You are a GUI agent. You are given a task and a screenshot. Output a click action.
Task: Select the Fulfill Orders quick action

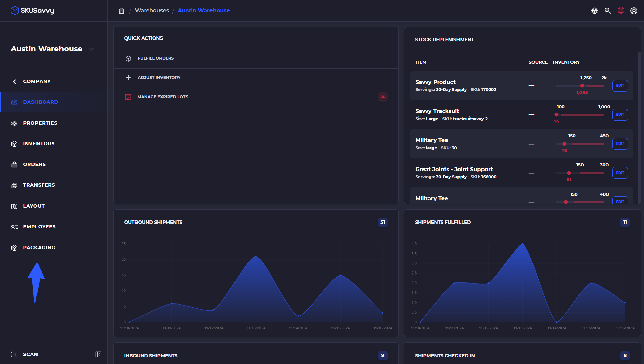[x=256, y=58]
